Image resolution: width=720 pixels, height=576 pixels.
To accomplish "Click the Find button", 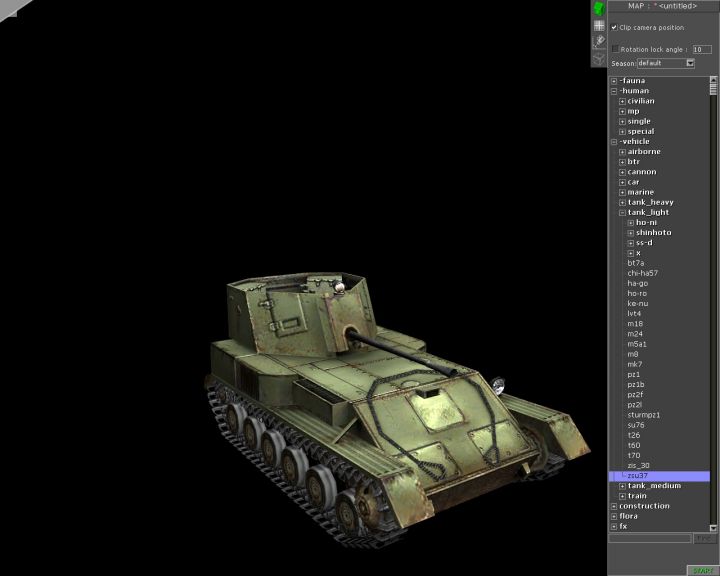I will 706,538.
